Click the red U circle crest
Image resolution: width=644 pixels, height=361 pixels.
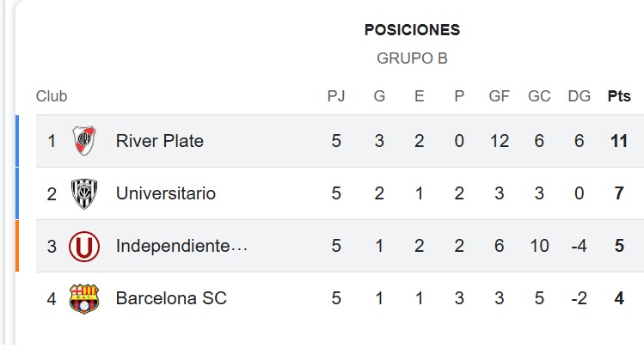(x=84, y=247)
